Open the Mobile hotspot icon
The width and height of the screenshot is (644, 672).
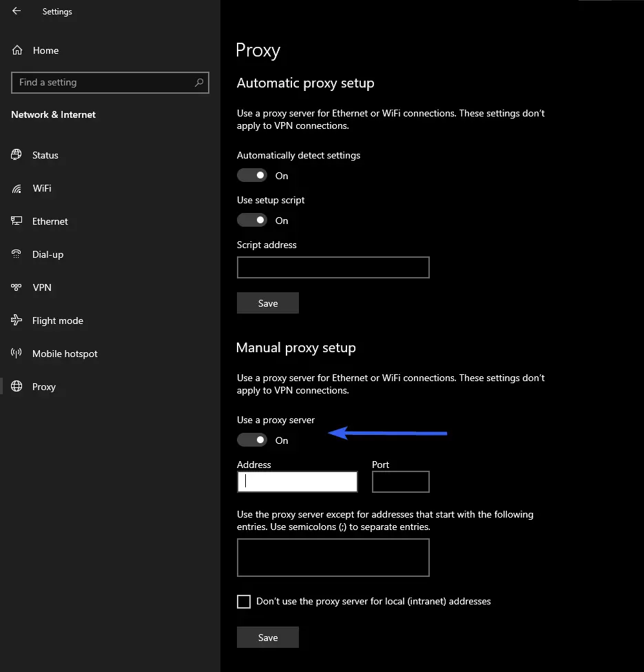click(x=17, y=354)
